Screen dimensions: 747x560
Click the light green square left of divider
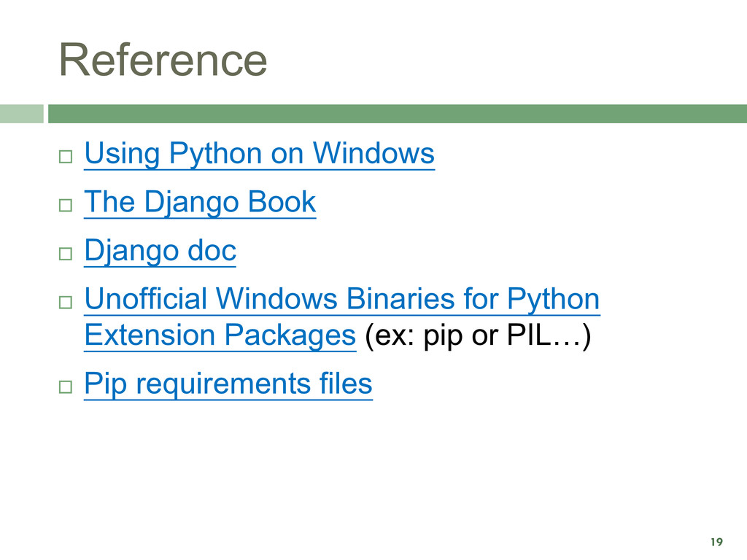(x=21, y=114)
